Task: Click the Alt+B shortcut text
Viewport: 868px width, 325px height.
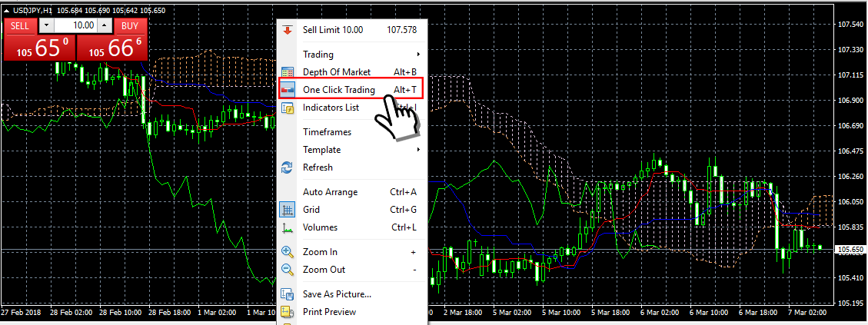Action: click(x=404, y=72)
